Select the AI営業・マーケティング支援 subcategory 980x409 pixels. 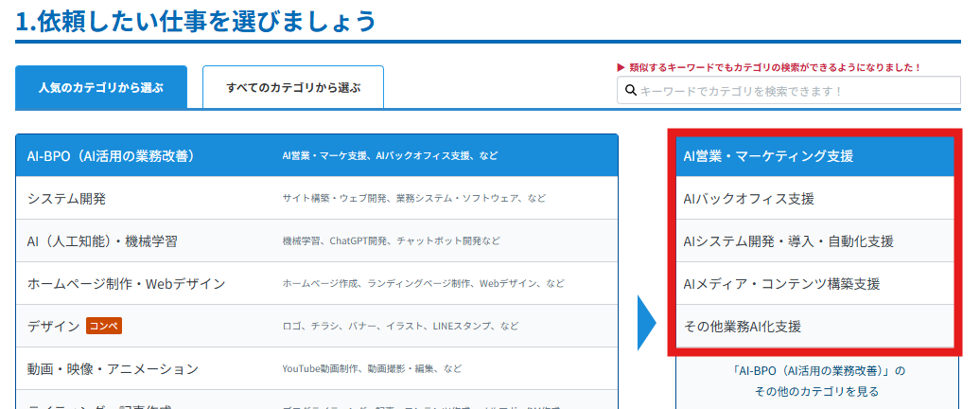pyautogui.click(x=767, y=155)
